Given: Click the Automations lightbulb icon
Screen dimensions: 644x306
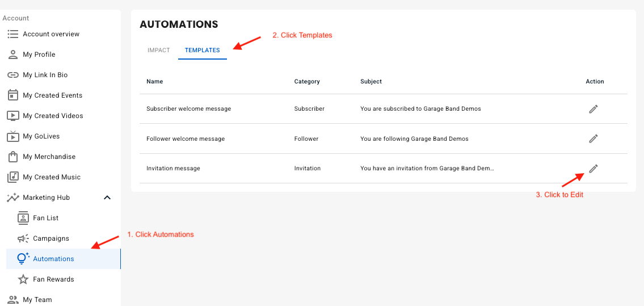Looking at the screenshot, I should click(x=23, y=259).
